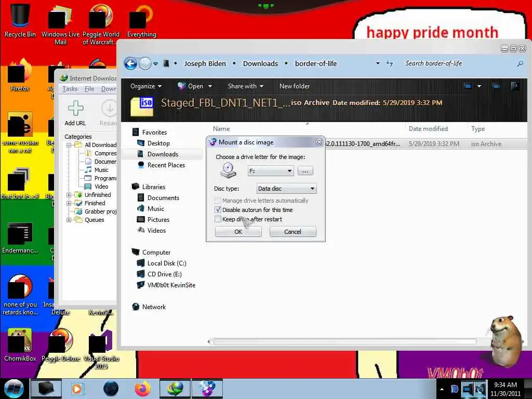
Task: Open the ChomikBox desktop icon
Action: pos(20,345)
